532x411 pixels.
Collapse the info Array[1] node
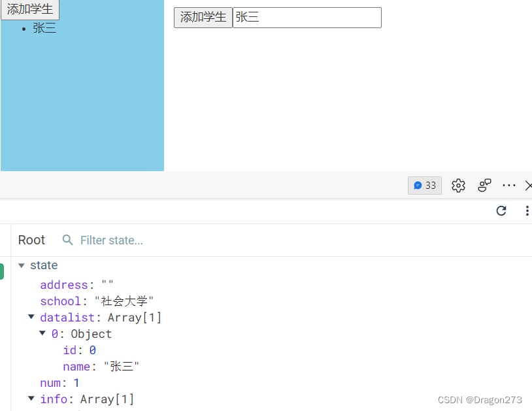31,398
